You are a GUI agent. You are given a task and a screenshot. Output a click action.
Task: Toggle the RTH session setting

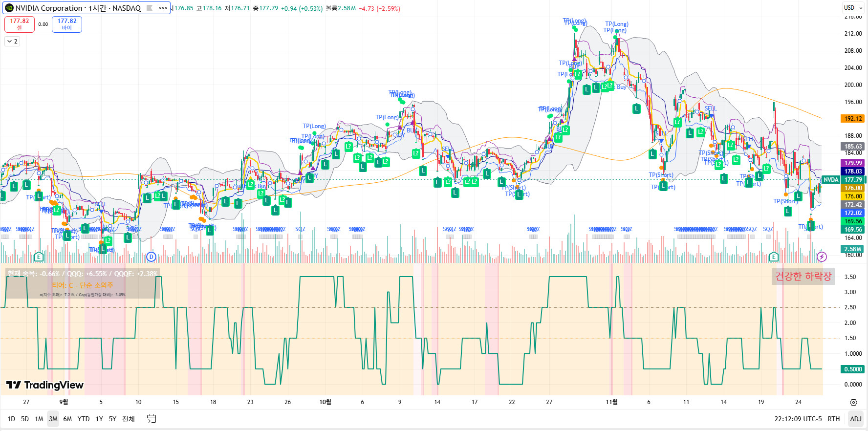click(x=834, y=419)
